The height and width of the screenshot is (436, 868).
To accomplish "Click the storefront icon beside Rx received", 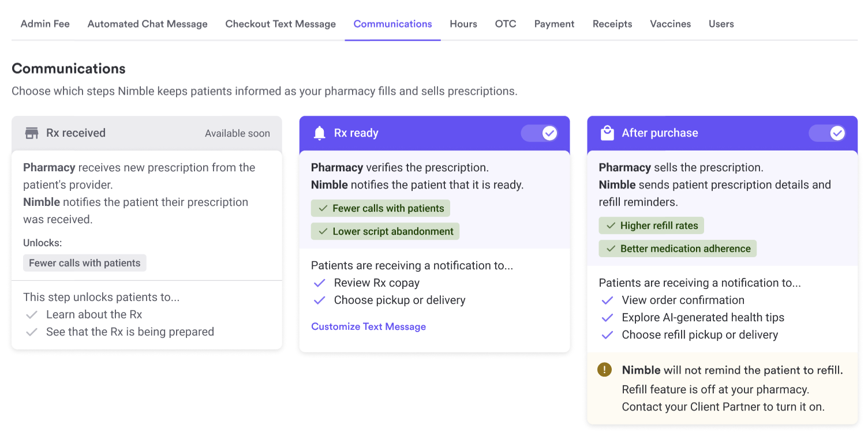I will 32,133.
